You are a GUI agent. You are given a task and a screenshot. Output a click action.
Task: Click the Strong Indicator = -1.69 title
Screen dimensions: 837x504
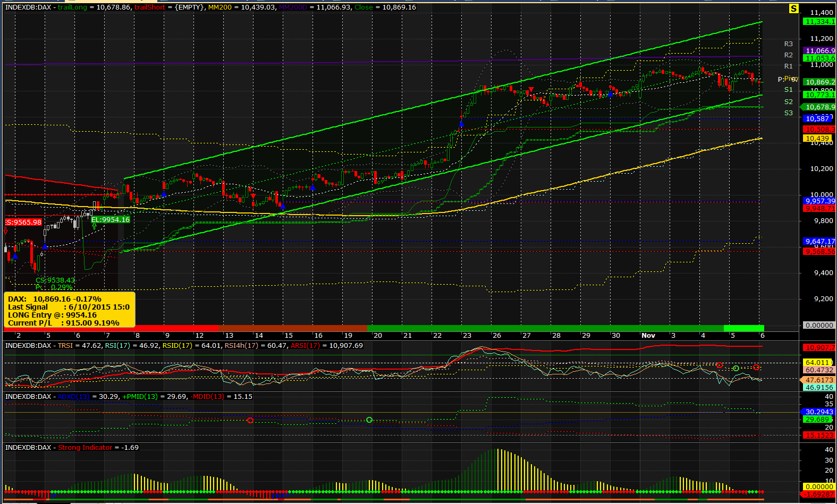(98, 448)
